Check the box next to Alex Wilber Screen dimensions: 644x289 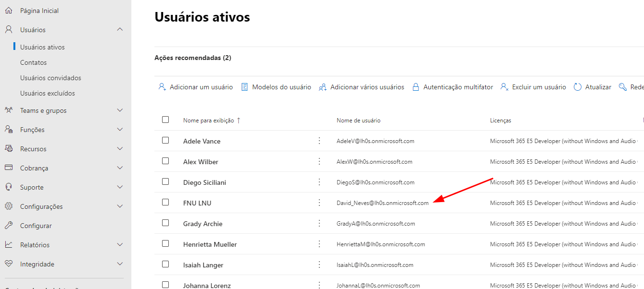tap(165, 161)
